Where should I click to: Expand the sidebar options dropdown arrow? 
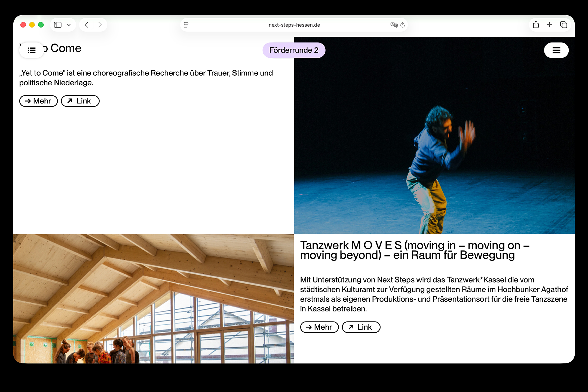tap(69, 25)
